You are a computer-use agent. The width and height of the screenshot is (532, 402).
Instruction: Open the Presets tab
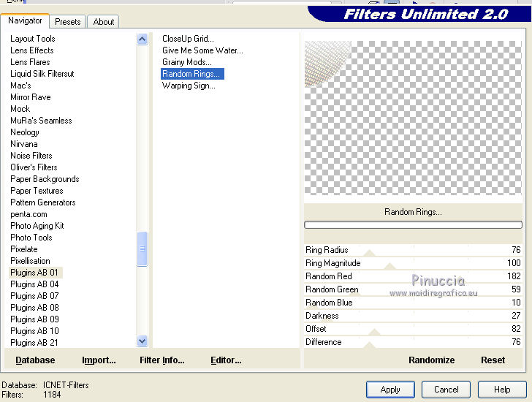pyautogui.click(x=67, y=22)
